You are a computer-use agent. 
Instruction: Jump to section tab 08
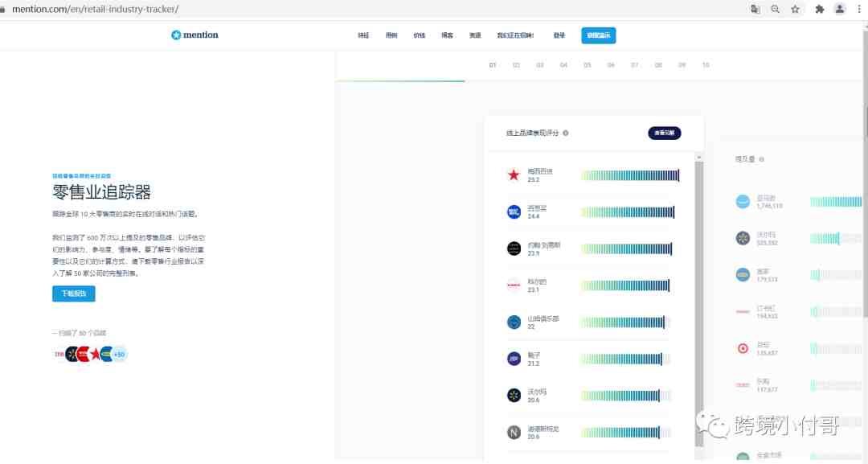click(x=658, y=65)
